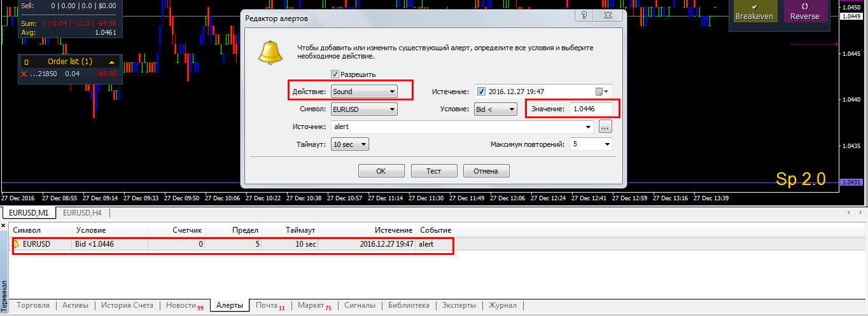Open the Торговля terminal tab

[33, 305]
